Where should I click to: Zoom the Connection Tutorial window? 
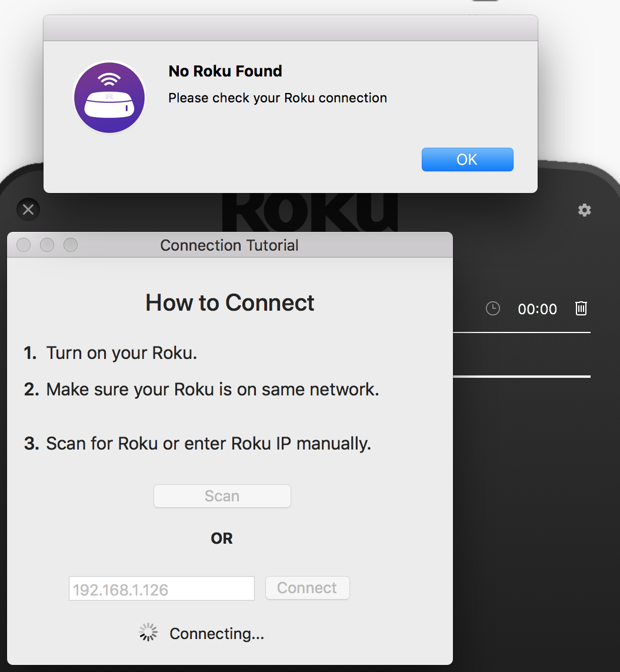(x=71, y=245)
